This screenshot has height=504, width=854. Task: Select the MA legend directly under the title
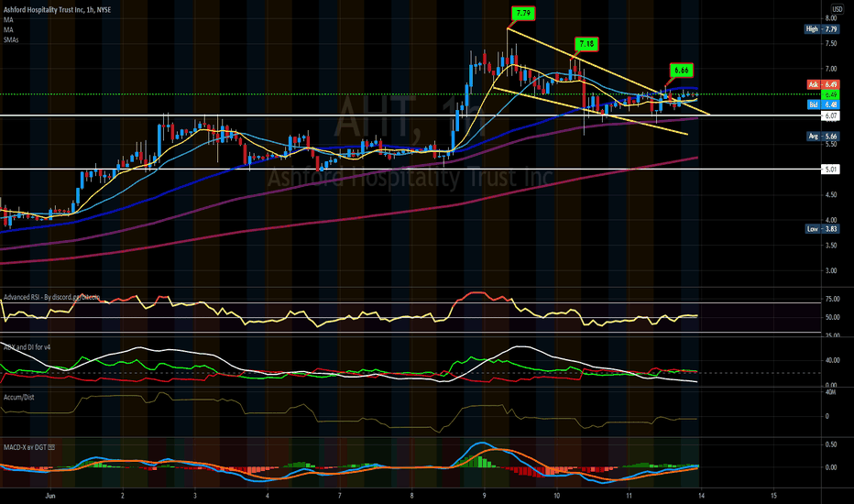8,19
